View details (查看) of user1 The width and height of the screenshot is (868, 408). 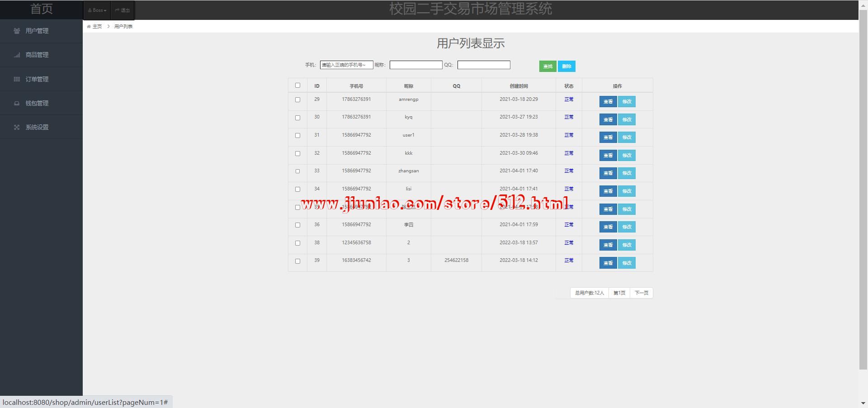coord(608,137)
